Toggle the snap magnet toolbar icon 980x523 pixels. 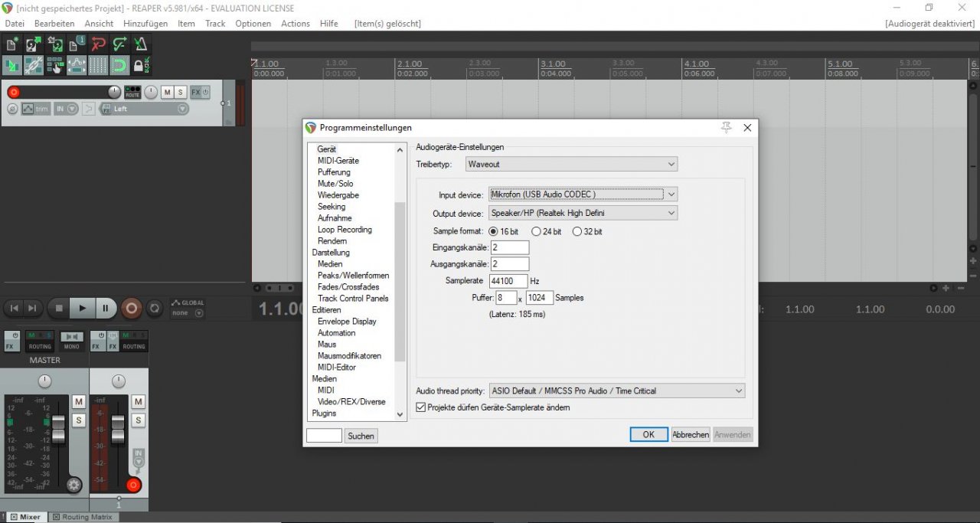click(x=119, y=65)
